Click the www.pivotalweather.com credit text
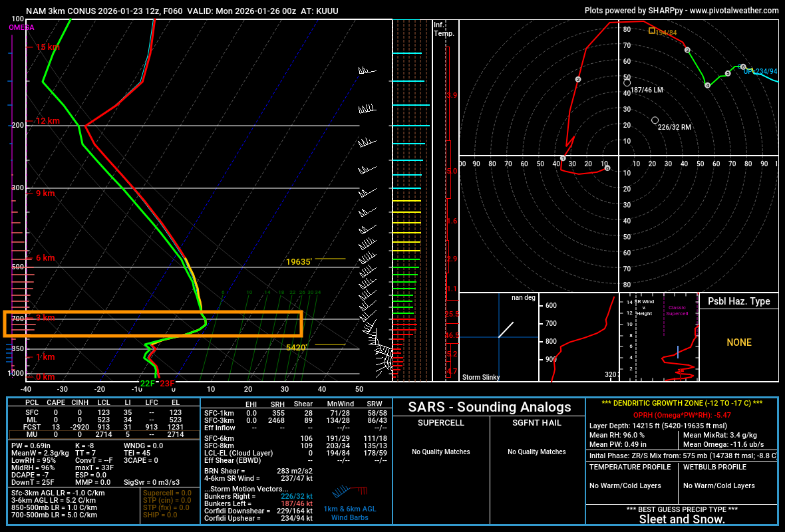Viewport: 785px width, 532px height. pyautogui.click(x=734, y=11)
